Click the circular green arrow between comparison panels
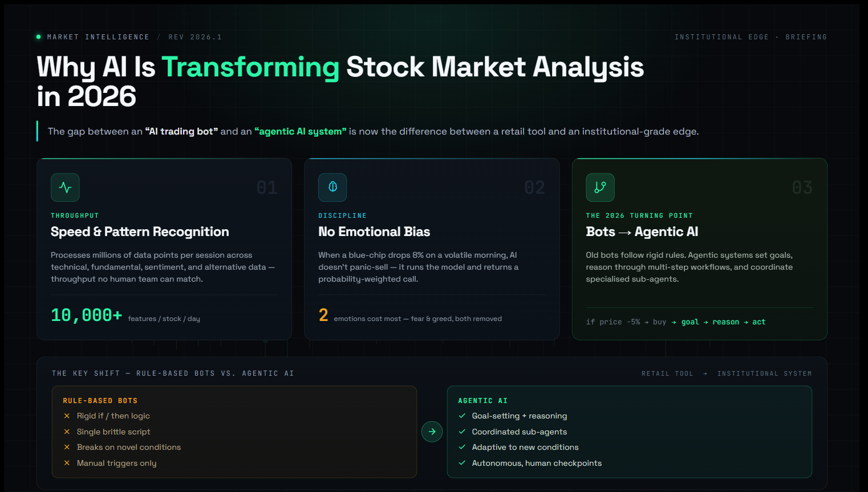 [432, 432]
